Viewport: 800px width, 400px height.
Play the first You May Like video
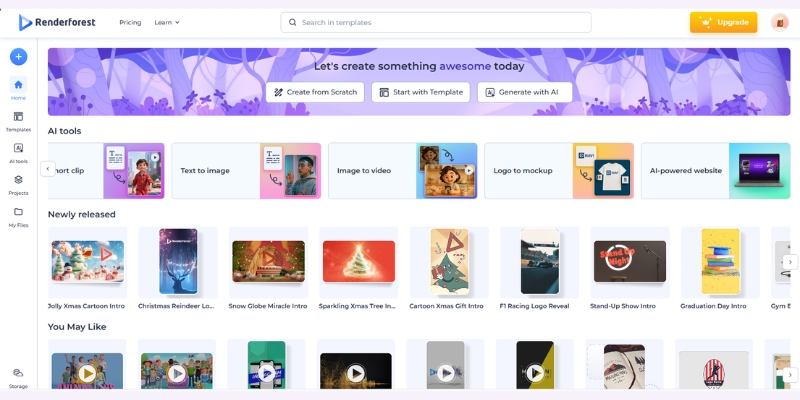(87, 374)
